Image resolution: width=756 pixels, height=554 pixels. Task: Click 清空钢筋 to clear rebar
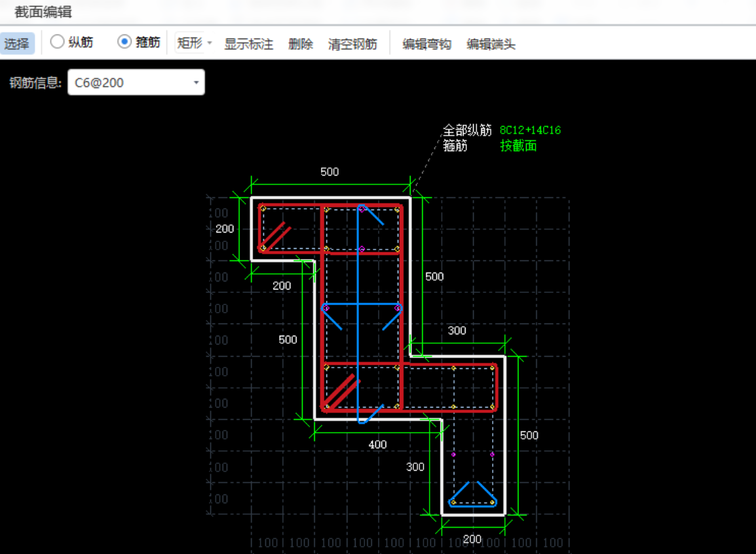tap(352, 44)
